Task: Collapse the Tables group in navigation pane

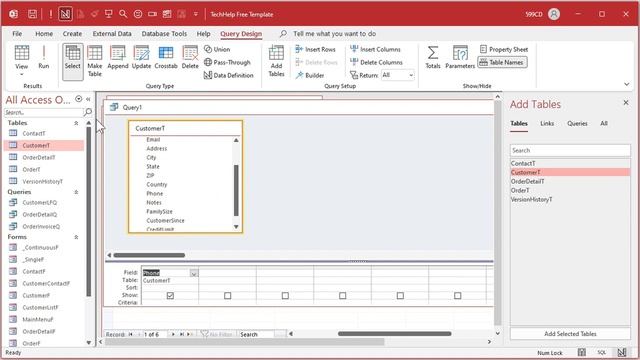Action: tap(76, 123)
